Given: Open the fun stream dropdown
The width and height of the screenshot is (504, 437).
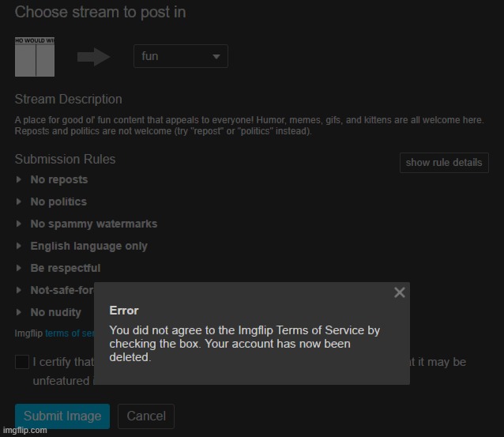Looking at the screenshot, I should 181,56.
